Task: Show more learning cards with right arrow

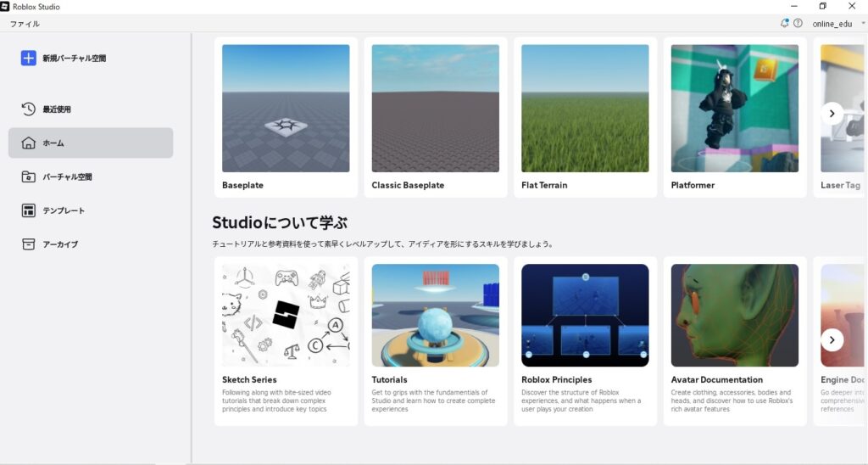Action: [832, 339]
